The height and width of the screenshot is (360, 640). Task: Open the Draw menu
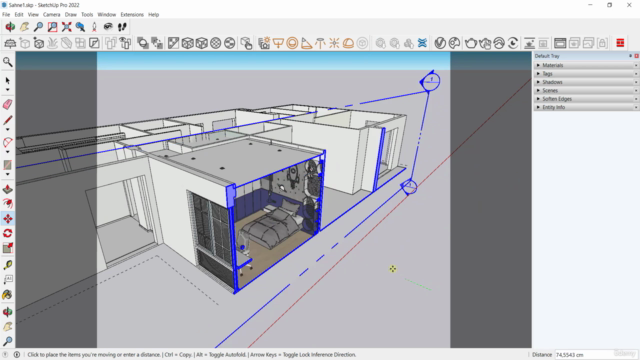coord(71,15)
